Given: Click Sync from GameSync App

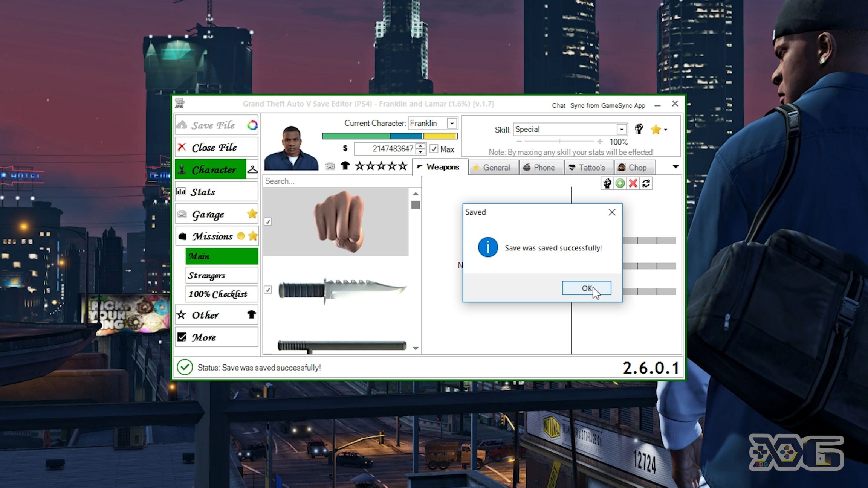Looking at the screenshot, I should [607, 105].
